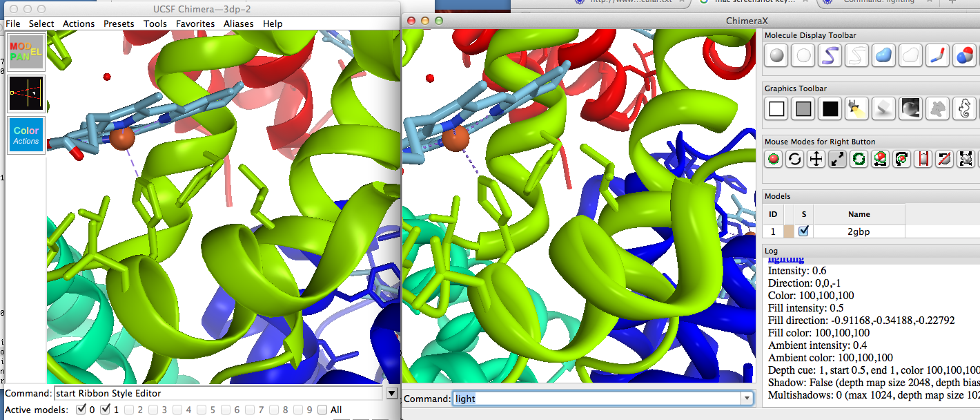980x420 pixels.
Task: Open the Model Panel icon in Chimera
Action: pyautogui.click(x=26, y=52)
